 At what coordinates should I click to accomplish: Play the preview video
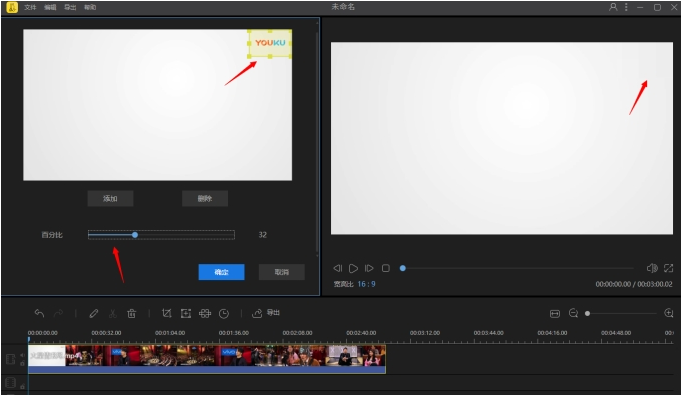coord(354,270)
